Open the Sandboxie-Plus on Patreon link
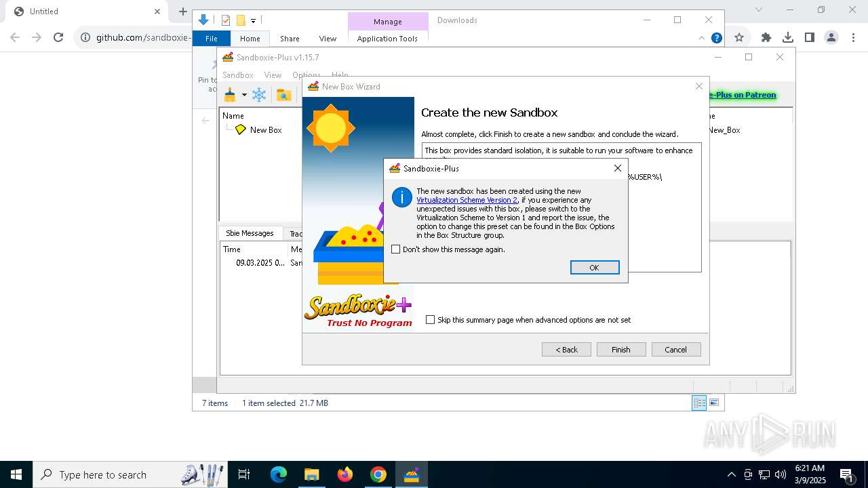The image size is (868, 488). point(743,95)
